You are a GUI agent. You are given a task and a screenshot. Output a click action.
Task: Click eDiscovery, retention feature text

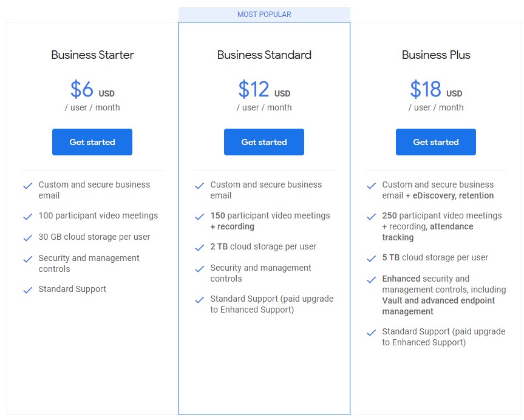click(x=453, y=195)
